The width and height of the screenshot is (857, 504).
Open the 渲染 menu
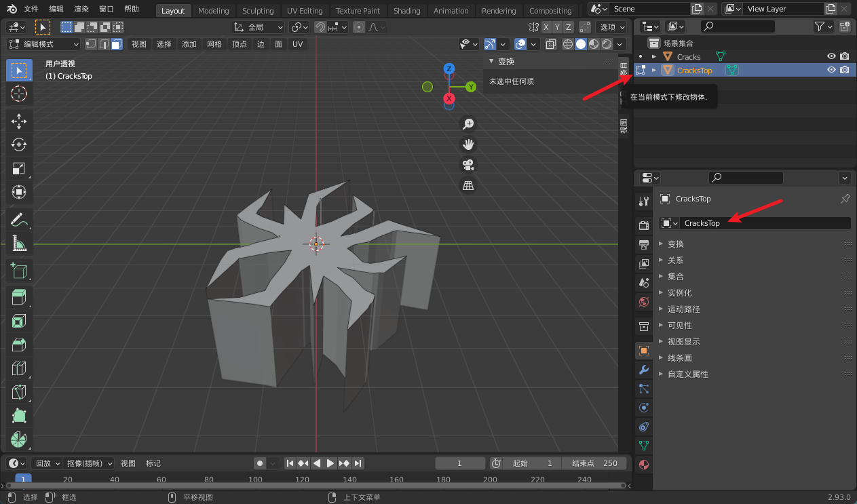pos(81,9)
